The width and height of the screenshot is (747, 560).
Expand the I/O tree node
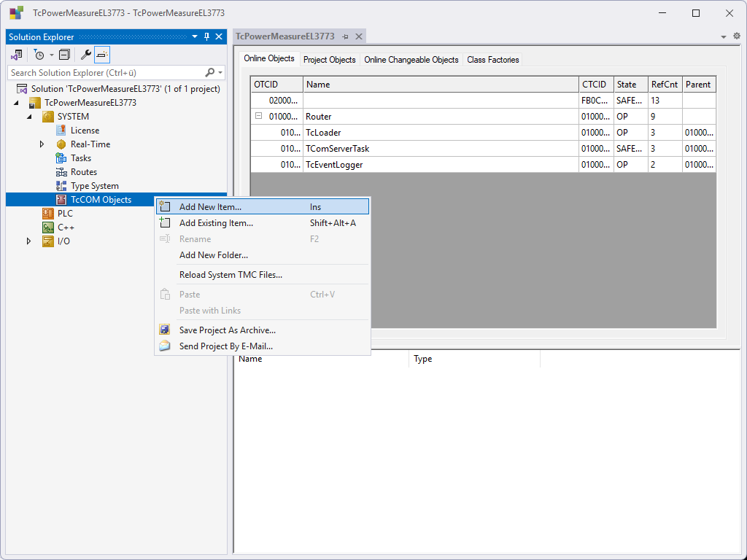(28, 241)
